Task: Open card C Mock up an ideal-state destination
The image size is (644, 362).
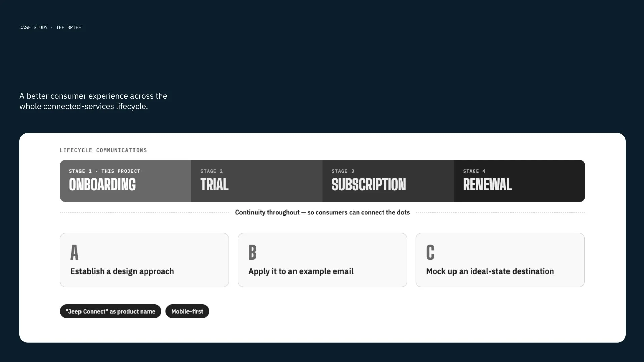Action: pyautogui.click(x=500, y=260)
